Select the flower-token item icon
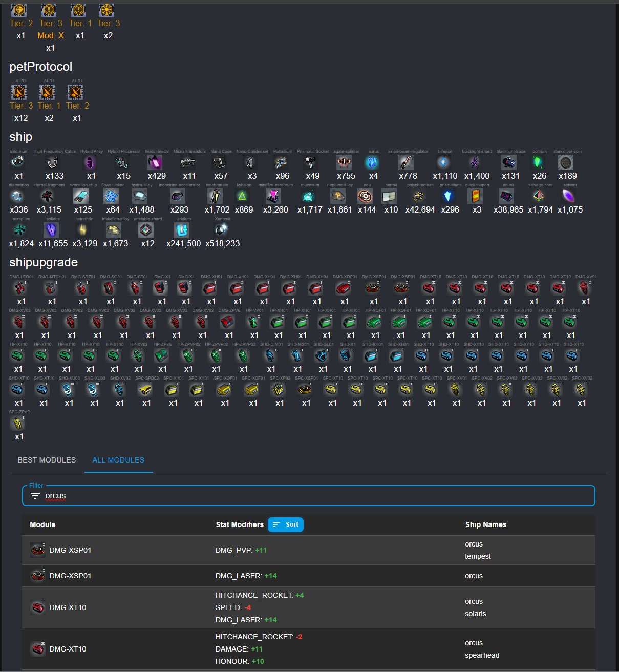Screen dimensions: 619x672 click(x=112, y=196)
